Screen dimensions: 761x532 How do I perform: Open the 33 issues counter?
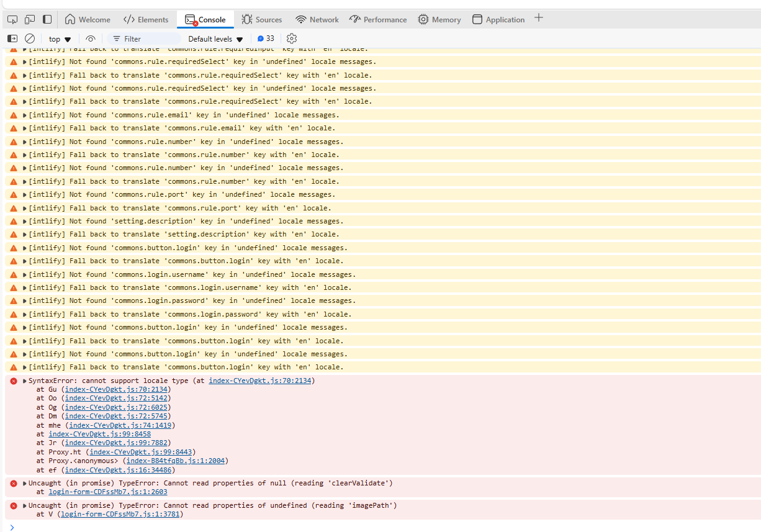pos(266,38)
